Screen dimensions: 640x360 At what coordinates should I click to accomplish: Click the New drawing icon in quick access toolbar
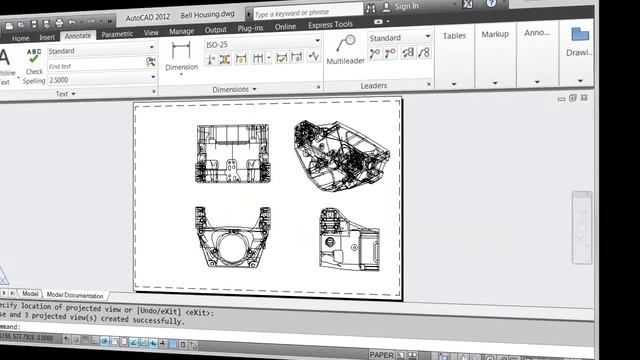pos(9,26)
